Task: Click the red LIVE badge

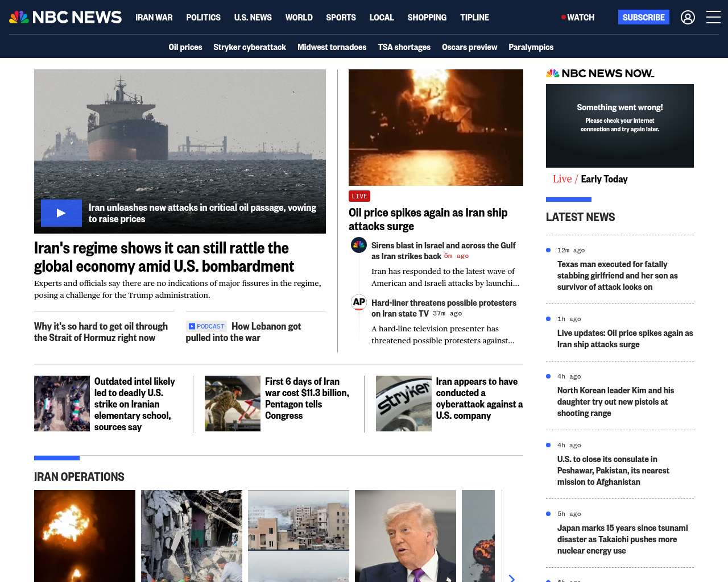Action: tap(359, 196)
